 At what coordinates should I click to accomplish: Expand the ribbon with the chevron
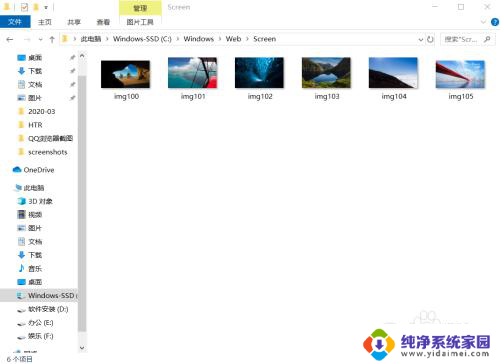tap(483, 22)
